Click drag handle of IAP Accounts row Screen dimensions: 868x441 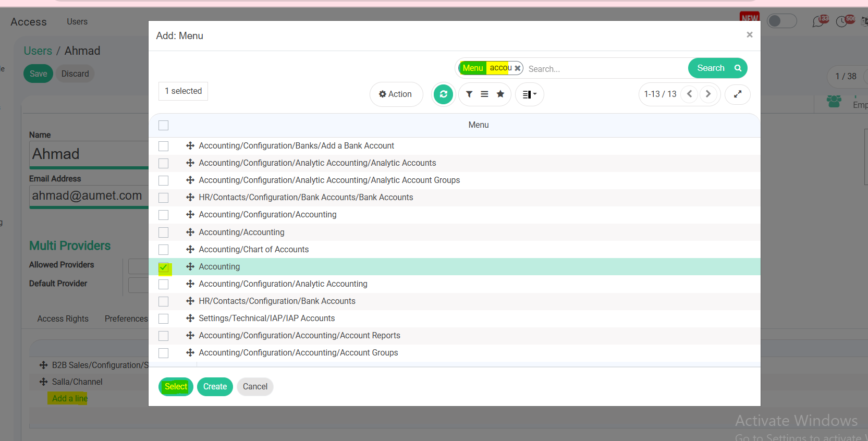coord(190,318)
